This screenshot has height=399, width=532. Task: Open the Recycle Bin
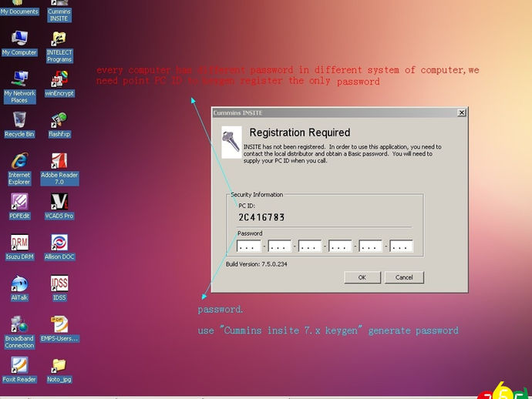point(19,125)
